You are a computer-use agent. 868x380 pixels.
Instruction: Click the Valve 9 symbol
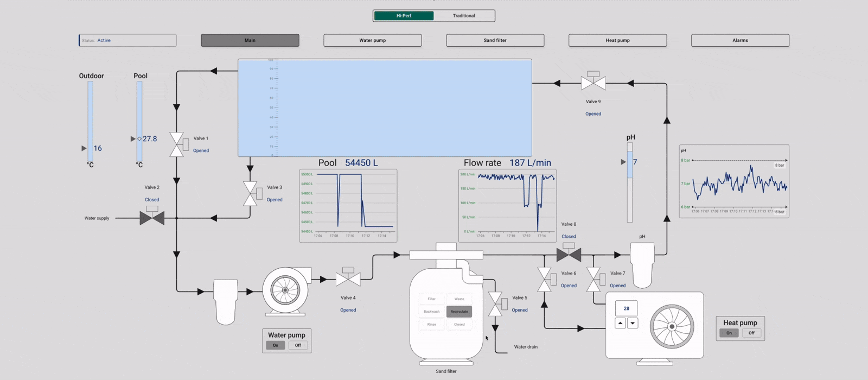click(x=593, y=81)
